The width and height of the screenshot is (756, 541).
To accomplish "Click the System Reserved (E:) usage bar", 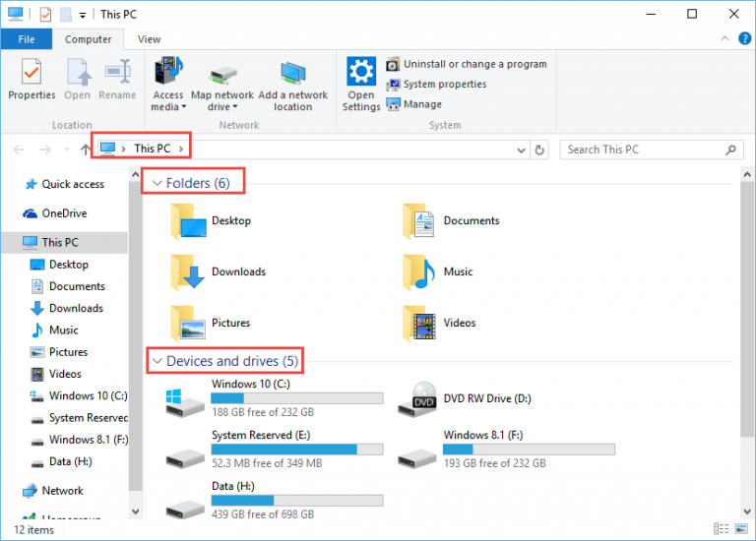I will [x=297, y=449].
